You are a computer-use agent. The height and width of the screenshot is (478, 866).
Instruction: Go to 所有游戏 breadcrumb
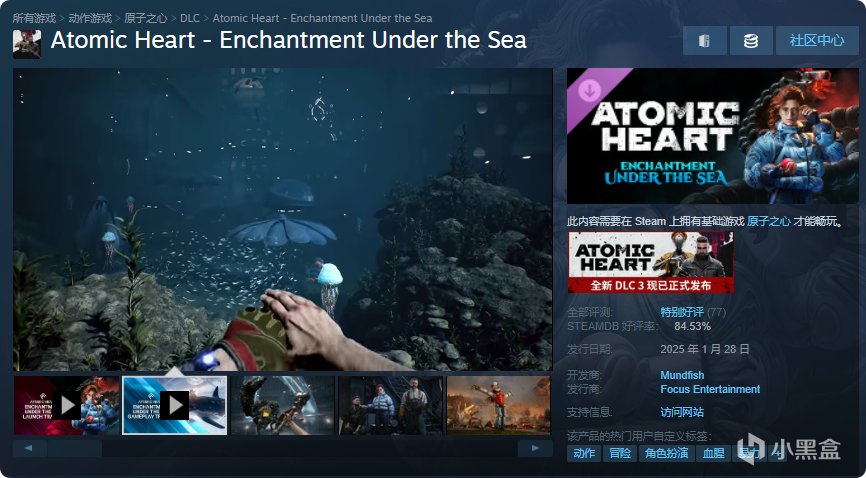(x=34, y=18)
